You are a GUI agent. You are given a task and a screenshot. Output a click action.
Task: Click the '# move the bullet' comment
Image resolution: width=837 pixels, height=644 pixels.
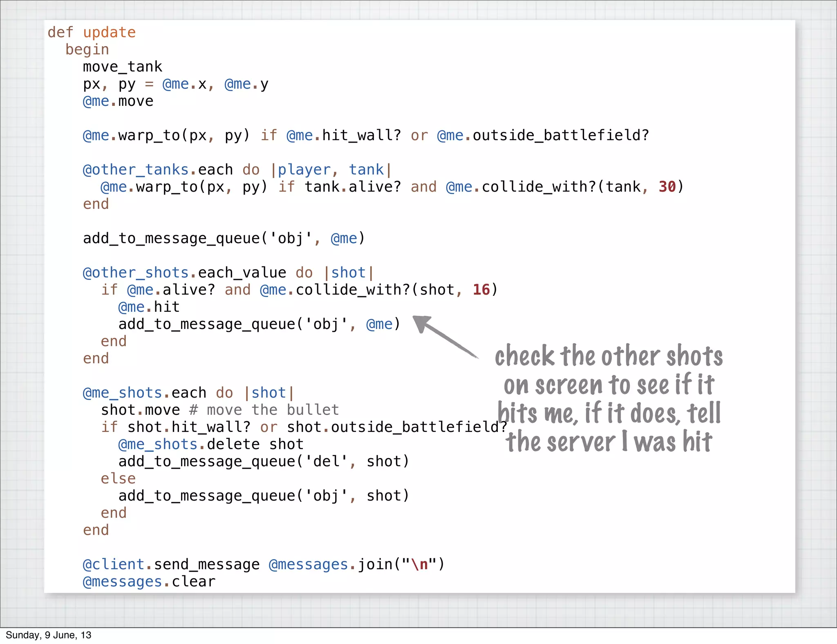pos(264,410)
